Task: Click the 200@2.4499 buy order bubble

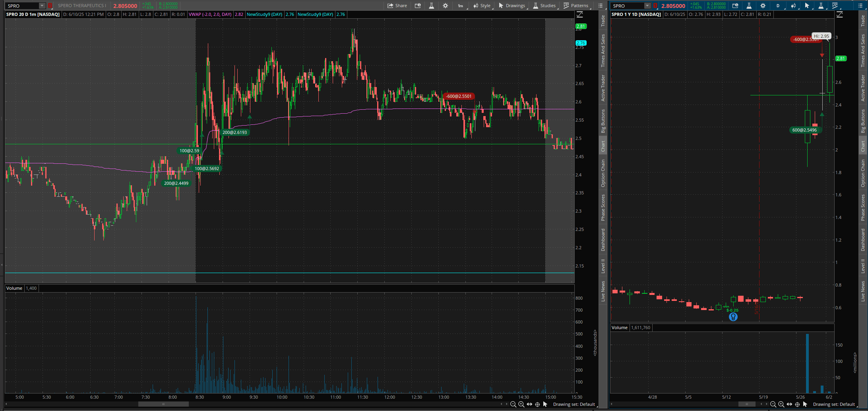Action: 176,183
